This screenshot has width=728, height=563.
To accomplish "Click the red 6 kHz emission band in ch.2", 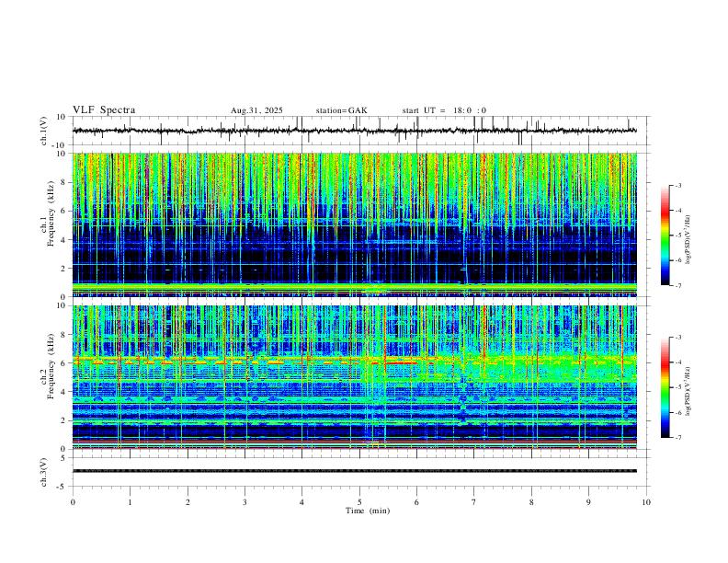I will click(402, 362).
